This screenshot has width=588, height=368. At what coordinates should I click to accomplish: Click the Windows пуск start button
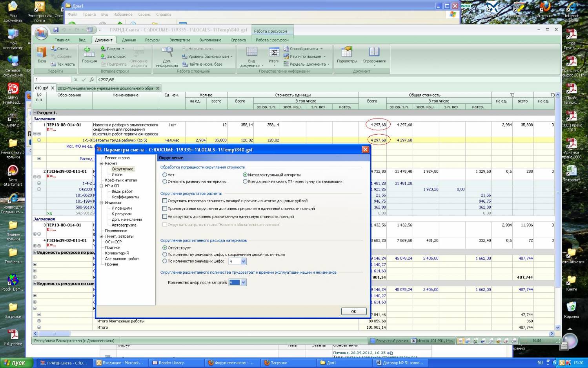tap(15, 363)
